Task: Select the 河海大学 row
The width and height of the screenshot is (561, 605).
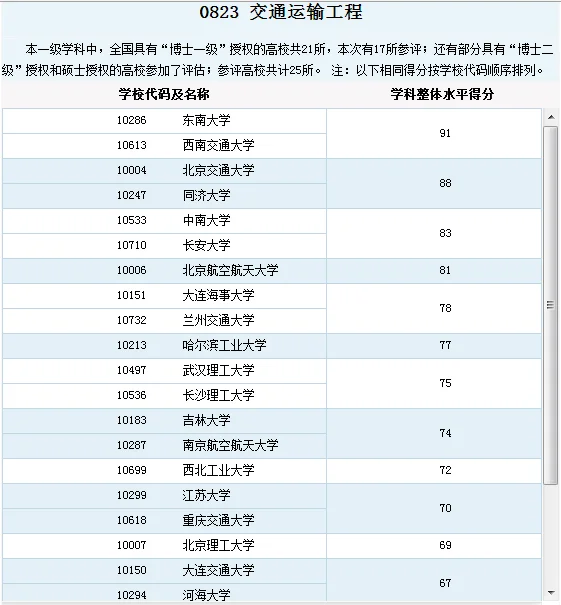Action: (164, 594)
